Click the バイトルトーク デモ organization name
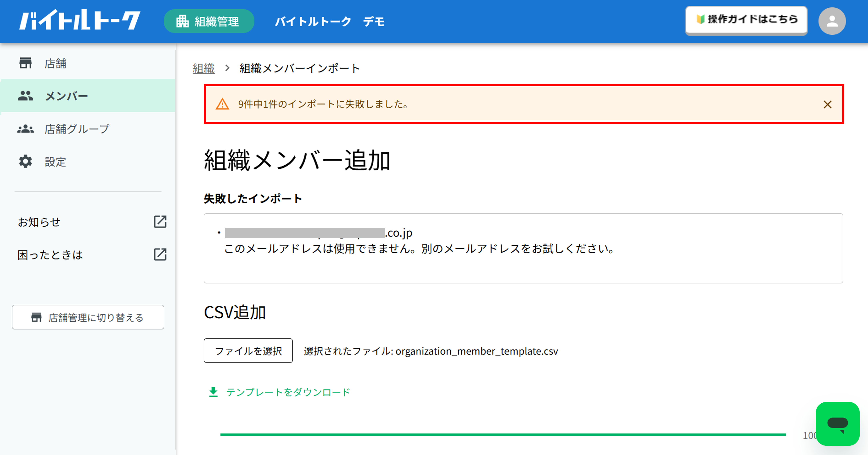 329,22
